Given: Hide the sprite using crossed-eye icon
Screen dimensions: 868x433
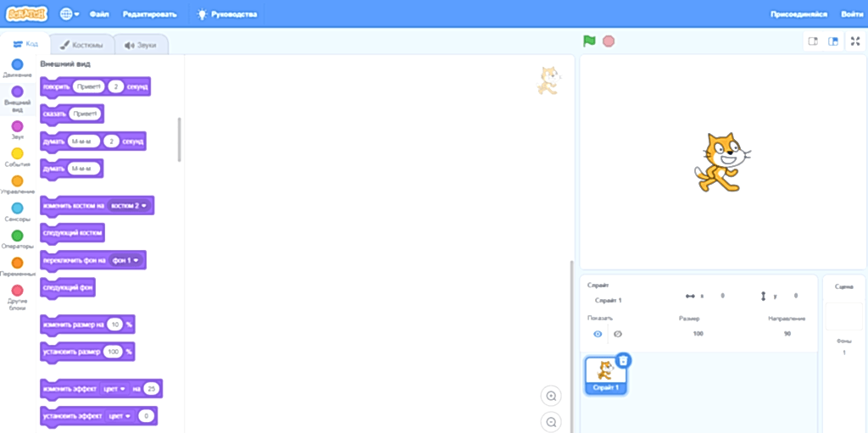Looking at the screenshot, I should [618, 334].
